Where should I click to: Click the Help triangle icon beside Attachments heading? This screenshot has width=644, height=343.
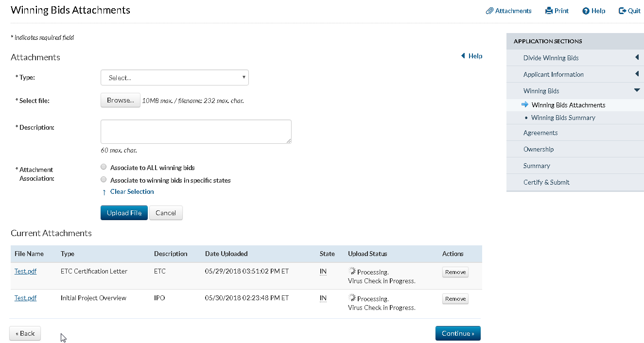pyautogui.click(x=463, y=56)
